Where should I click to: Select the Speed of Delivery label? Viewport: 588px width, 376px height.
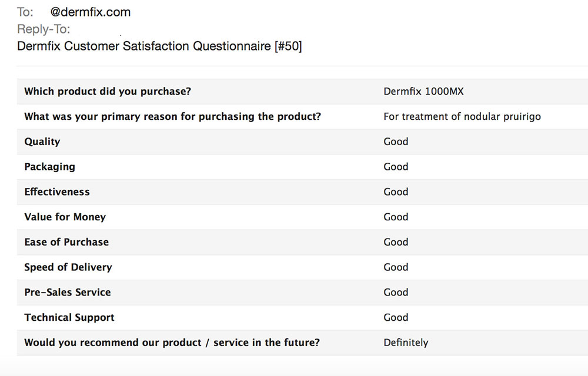(x=68, y=267)
